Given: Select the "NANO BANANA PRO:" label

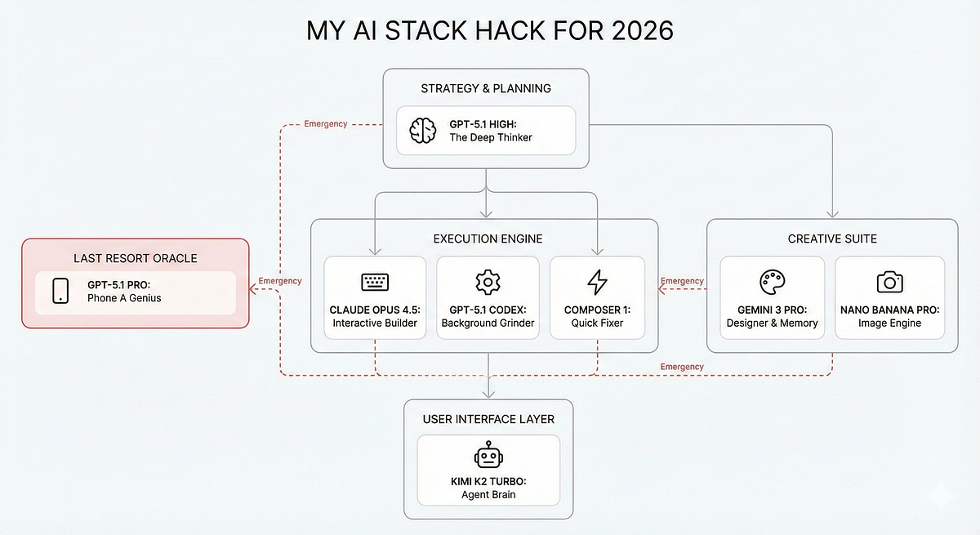Looking at the screenshot, I should click(889, 310).
